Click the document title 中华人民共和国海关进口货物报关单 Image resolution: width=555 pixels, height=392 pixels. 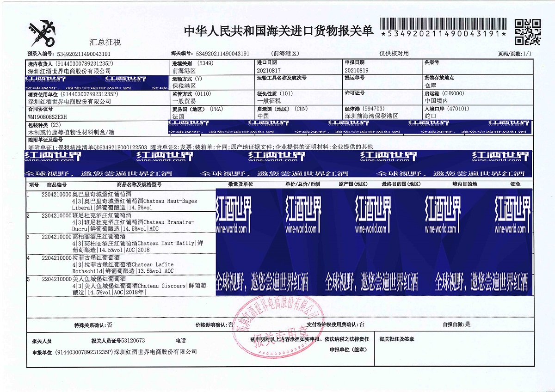pos(278,31)
